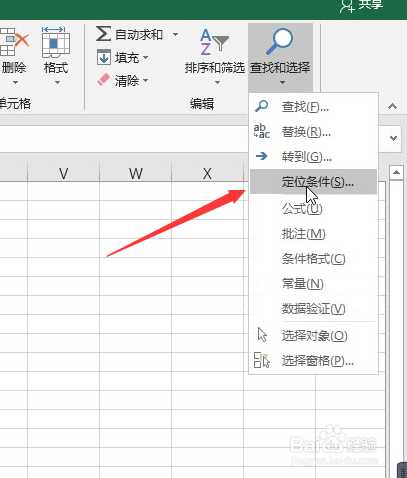
Task: Click the Find & Select magnifier icon
Action: [x=279, y=42]
